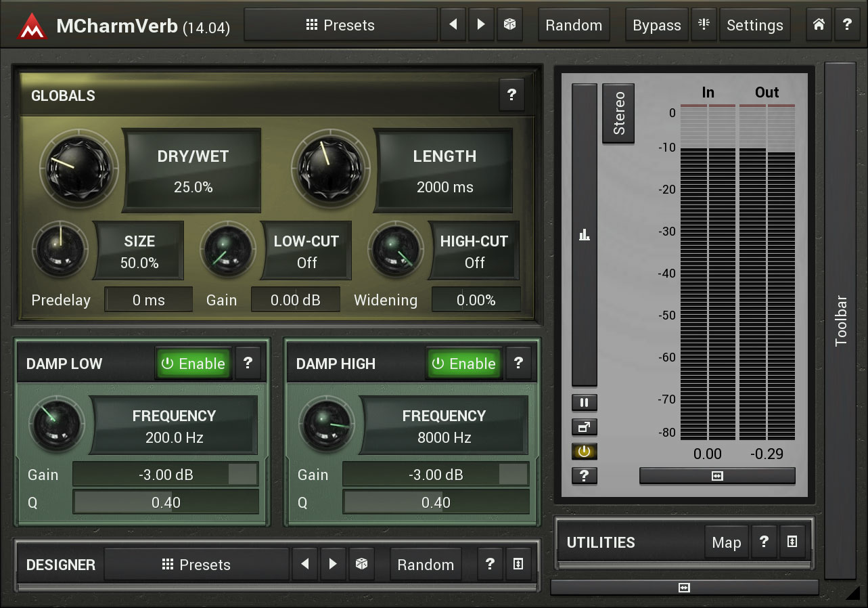Click the bottom panel width collapse bar
Viewport: 868px width, 608px height.
684,588
